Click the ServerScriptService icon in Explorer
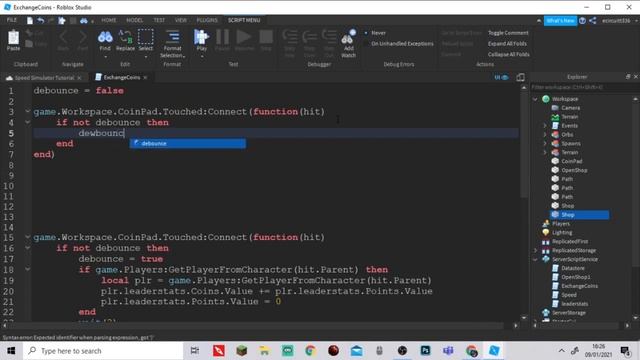 pos(546,259)
